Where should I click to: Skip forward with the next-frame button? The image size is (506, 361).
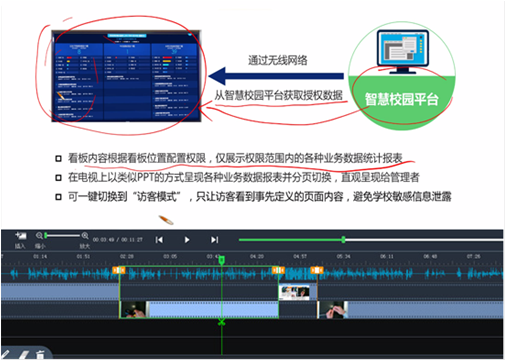tap(214, 240)
